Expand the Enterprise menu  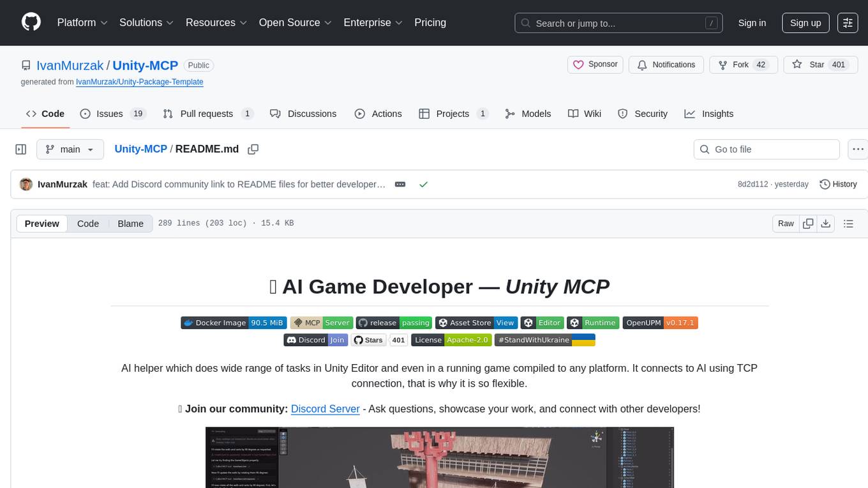374,22
